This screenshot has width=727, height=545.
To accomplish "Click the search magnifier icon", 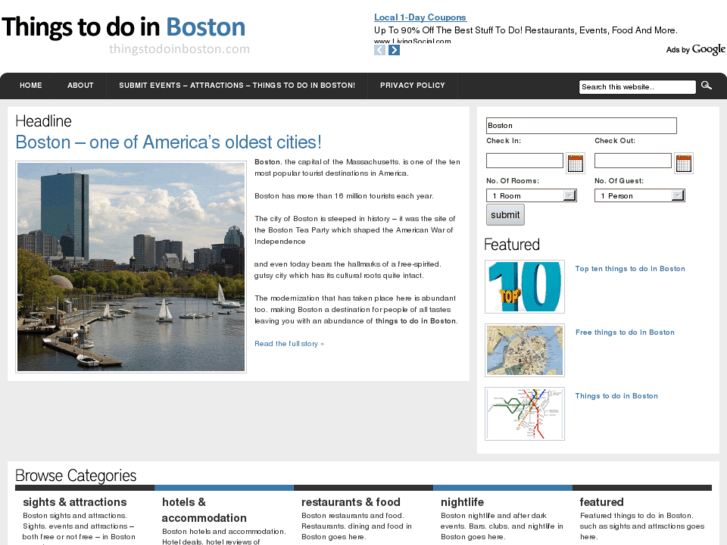I will point(706,85).
